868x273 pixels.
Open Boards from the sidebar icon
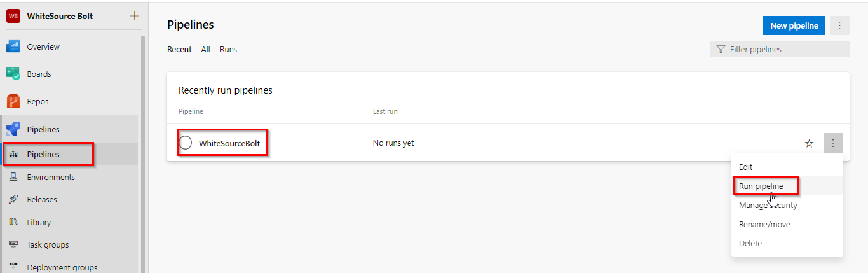13,74
